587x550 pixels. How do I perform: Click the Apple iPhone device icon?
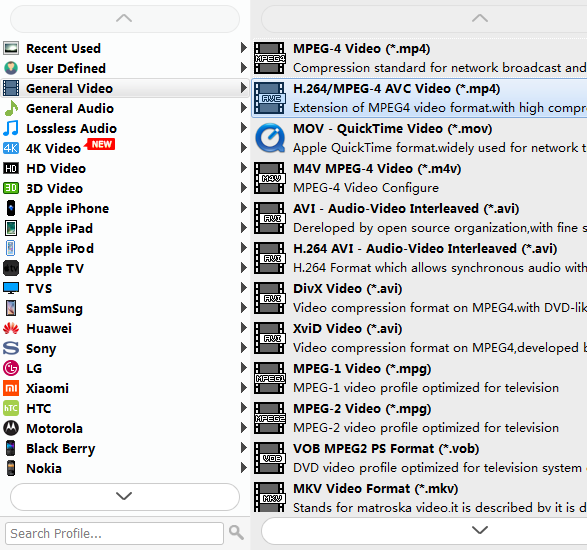11,208
